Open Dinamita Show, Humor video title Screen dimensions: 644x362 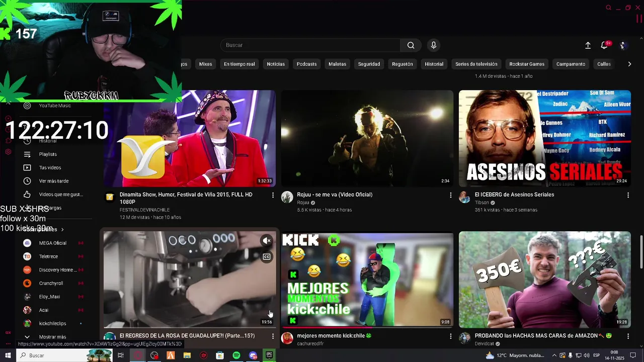click(186, 198)
